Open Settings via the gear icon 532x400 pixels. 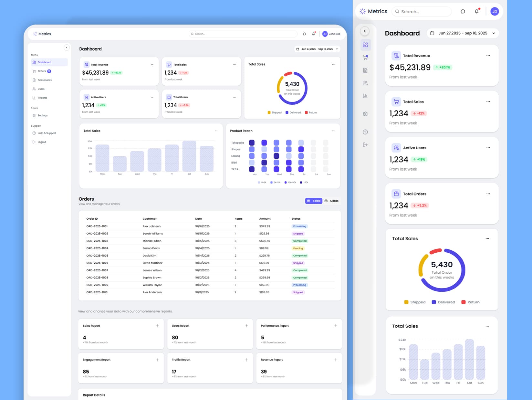[365, 114]
